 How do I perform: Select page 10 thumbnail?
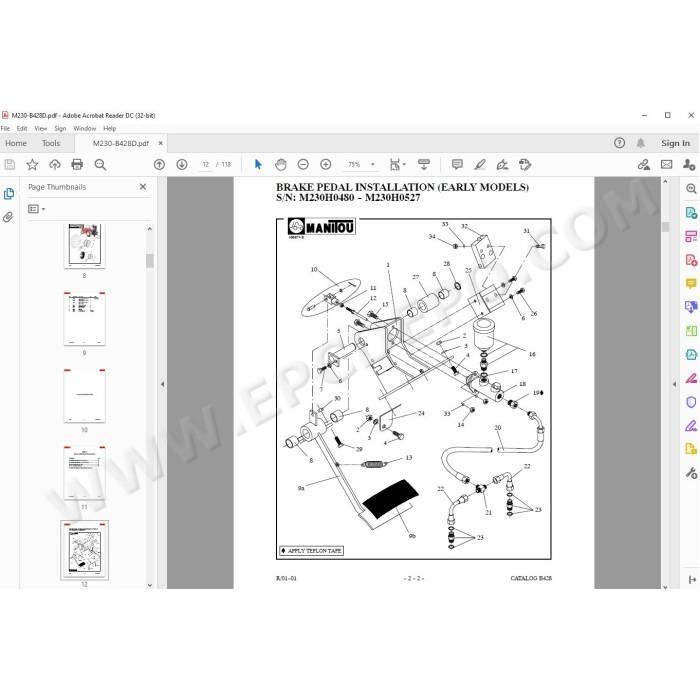click(84, 396)
